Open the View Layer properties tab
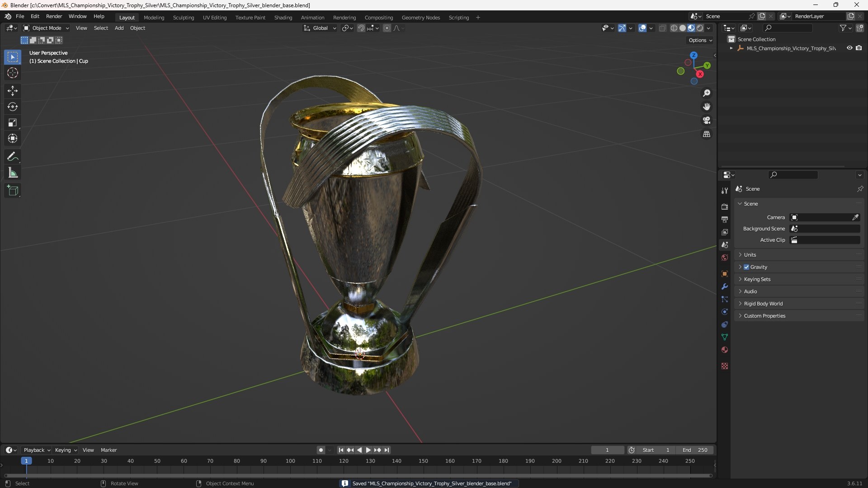Viewport: 868px width, 488px height. tap(725, 232)
